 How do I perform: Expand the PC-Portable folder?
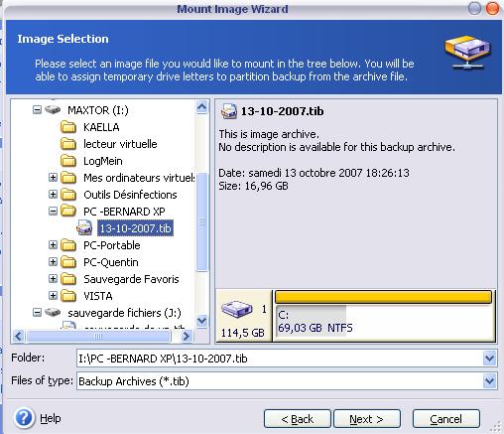[x=53, y=245]
